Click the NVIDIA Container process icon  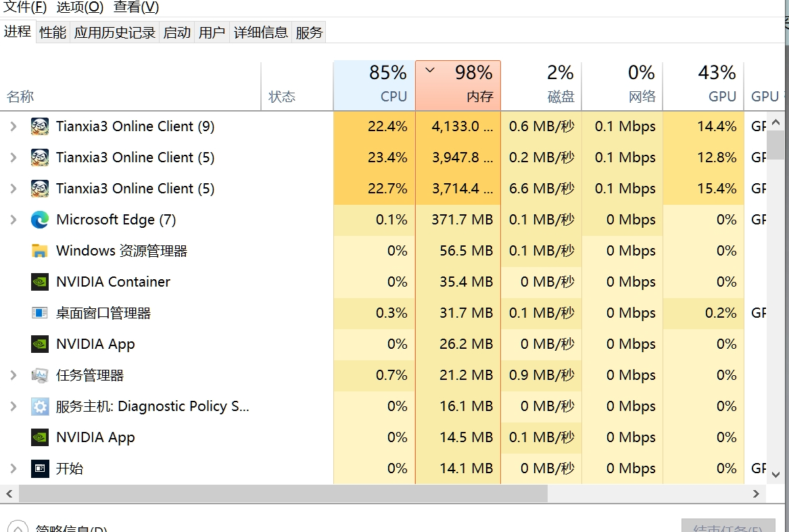click(x=40, y=282)
